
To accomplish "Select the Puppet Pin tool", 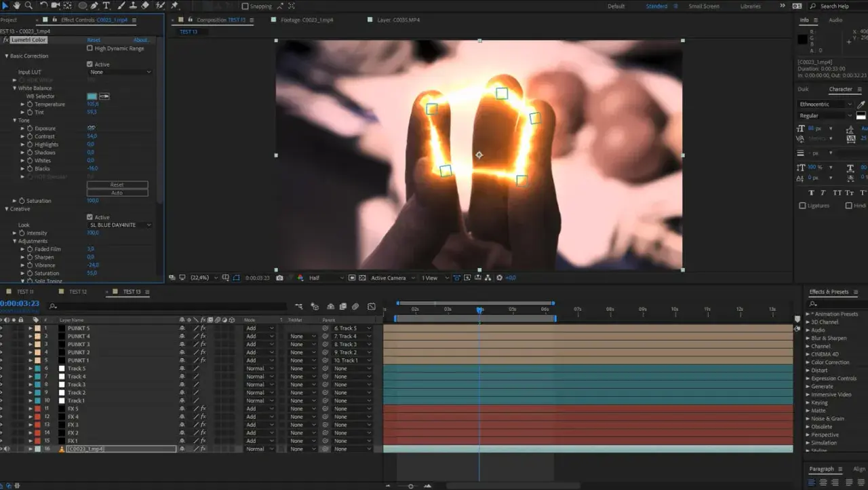I will pos(174,5).
